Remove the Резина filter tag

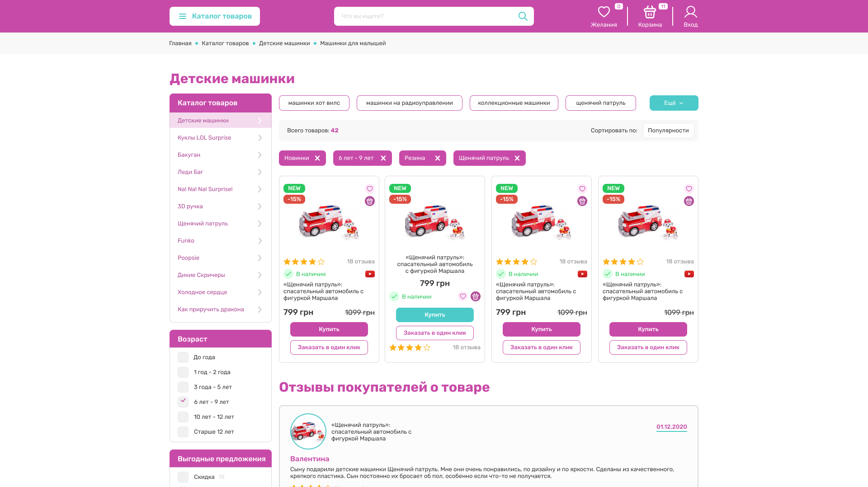click(x=437, y=158)
